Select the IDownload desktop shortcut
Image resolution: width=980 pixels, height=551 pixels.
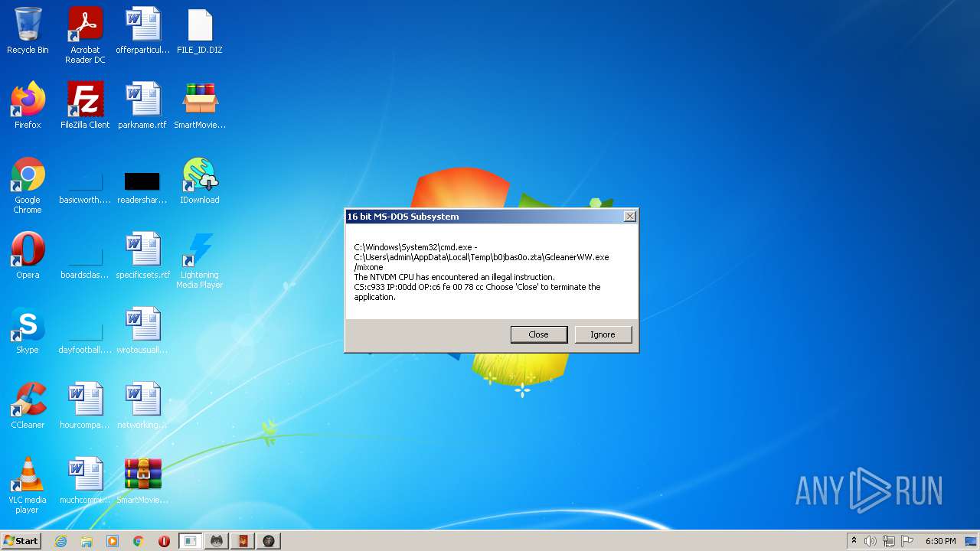200,181
